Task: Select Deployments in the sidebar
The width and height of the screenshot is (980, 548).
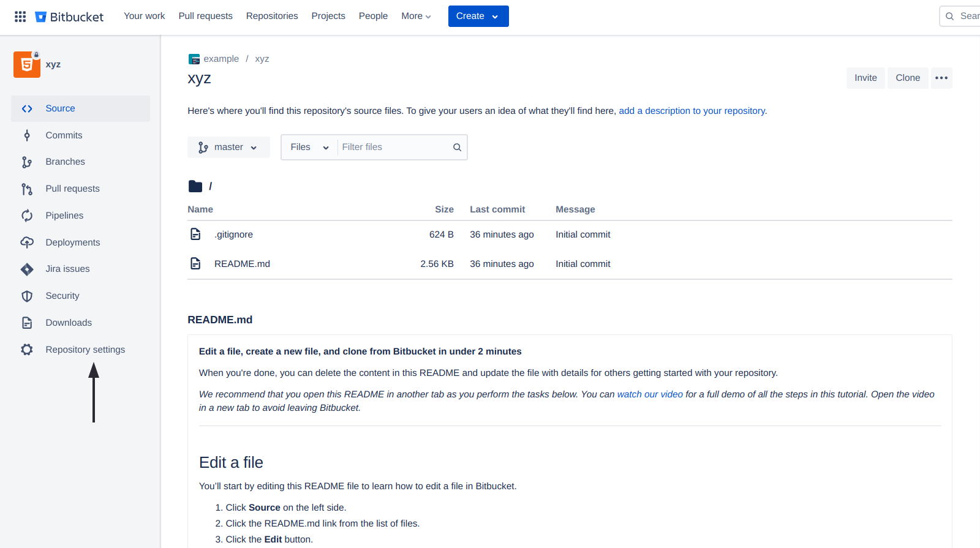Action: 80,242
